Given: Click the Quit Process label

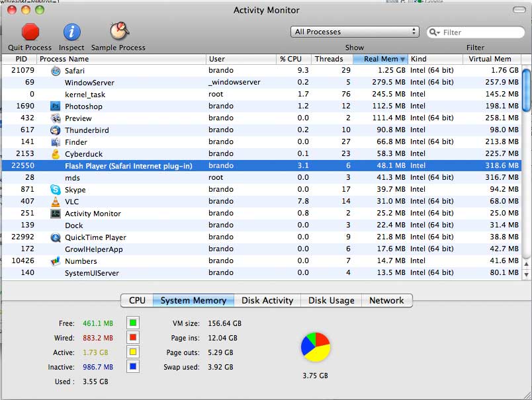Looking at the screenshot, I should tap(30, 48).
